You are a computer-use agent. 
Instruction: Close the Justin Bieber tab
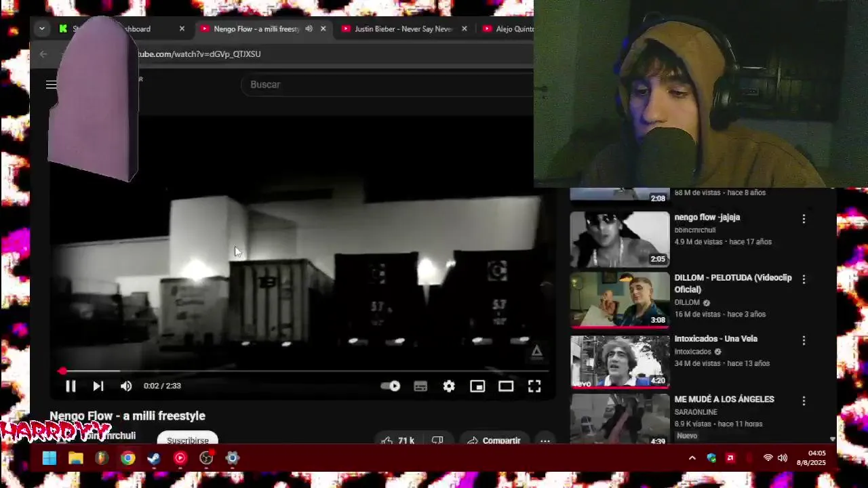coord(465,29)
